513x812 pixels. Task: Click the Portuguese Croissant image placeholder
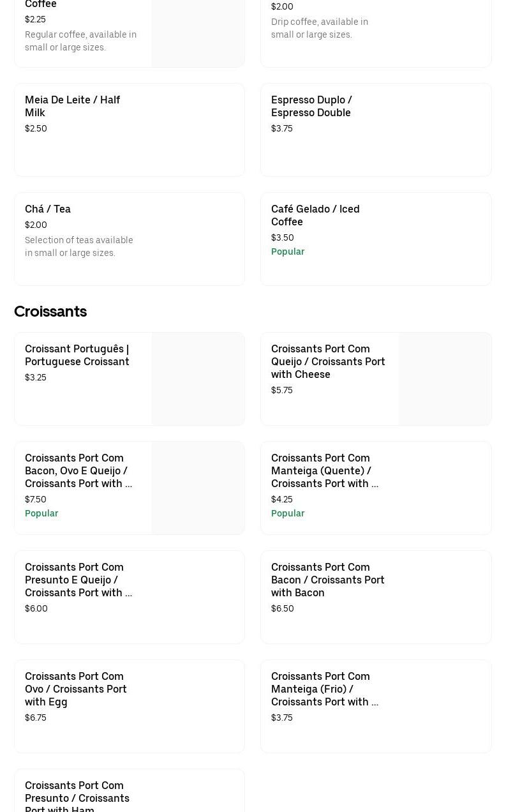[x=198, y=379]
